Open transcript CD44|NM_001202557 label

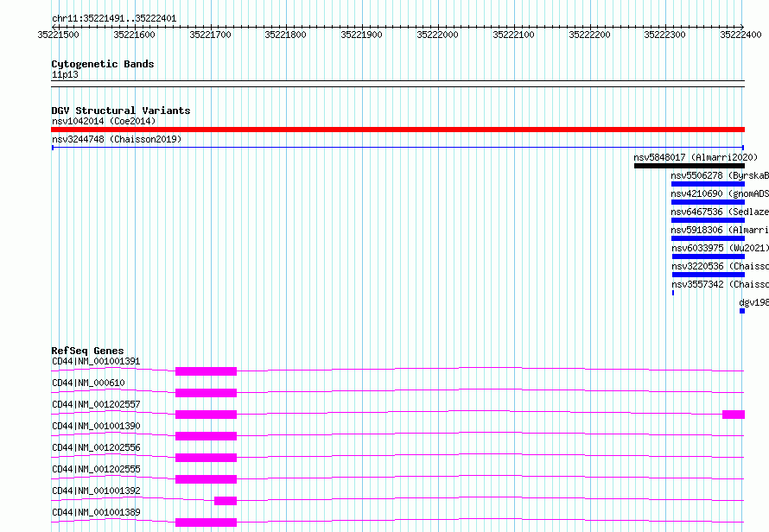pyautogui.click(x=96, y=404)
